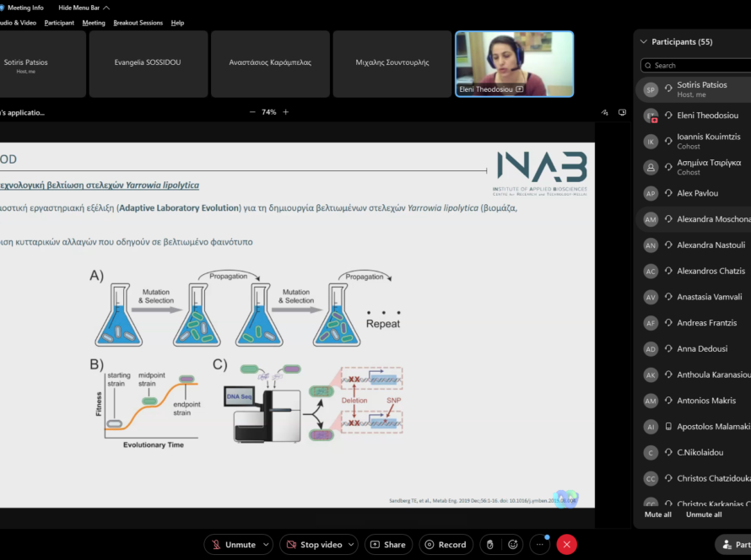Open the emoji Reactions icon
The image size is (751, 560).
coord(512,545)
